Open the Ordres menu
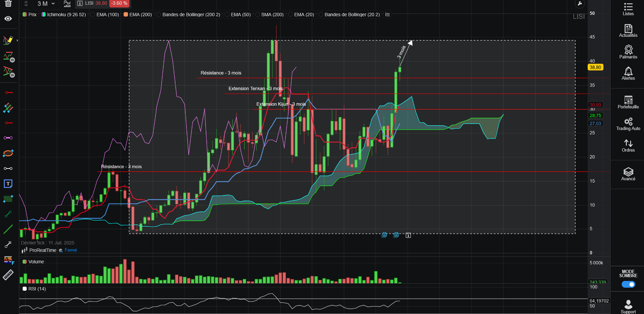 coord(628,146)
